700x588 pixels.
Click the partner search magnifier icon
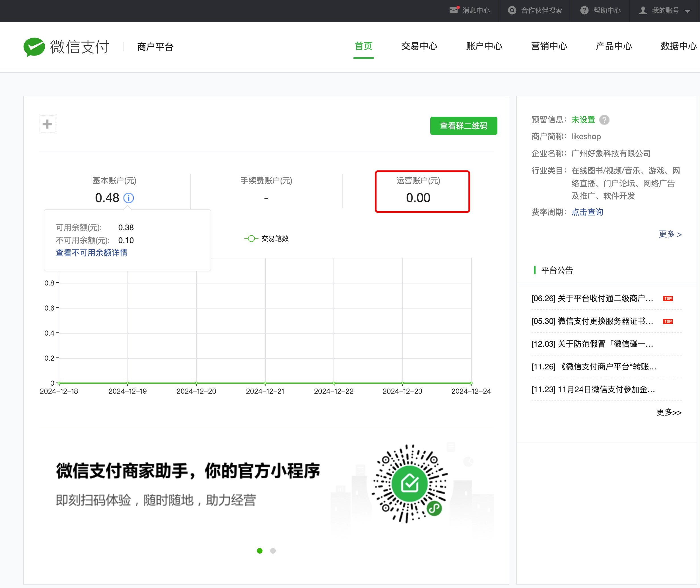pos(512,10)
